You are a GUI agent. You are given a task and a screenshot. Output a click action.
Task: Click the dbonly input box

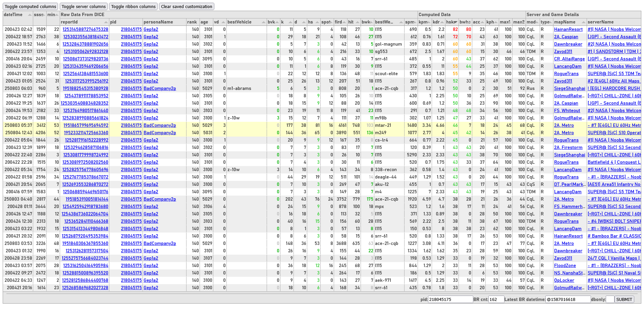610,300
